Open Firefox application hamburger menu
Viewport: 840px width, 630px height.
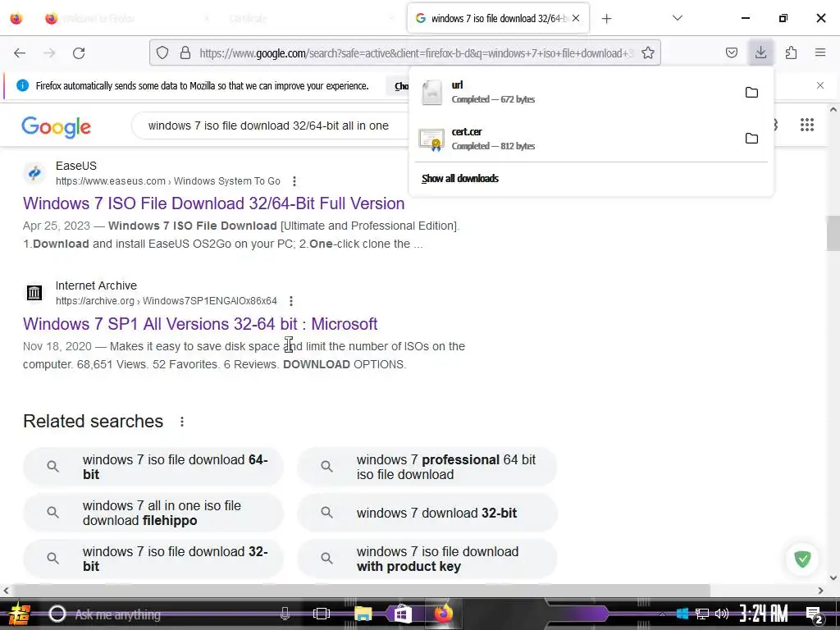tap(820, 52)
